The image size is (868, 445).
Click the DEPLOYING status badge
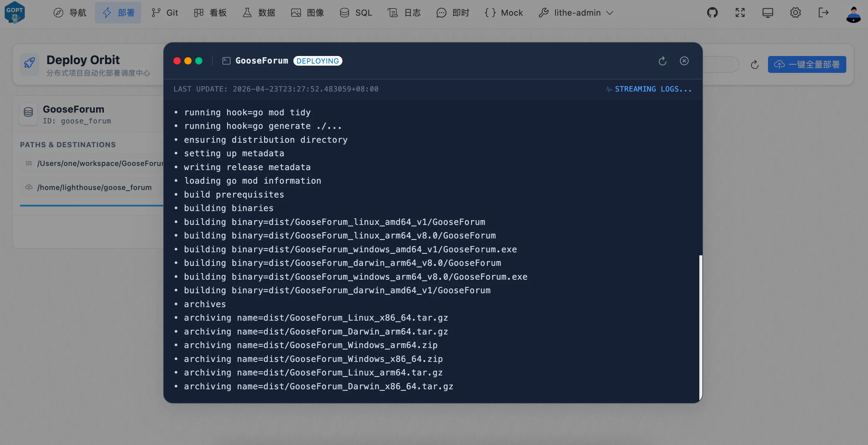[317, 61]
